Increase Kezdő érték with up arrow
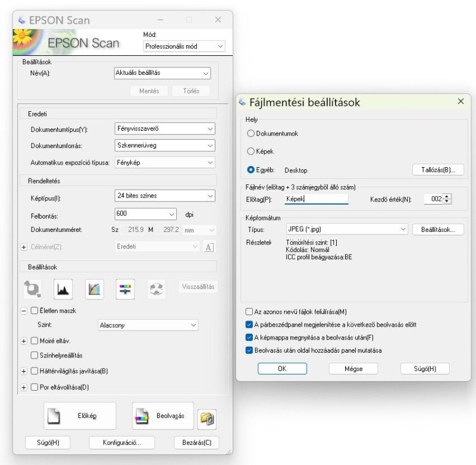This screenshot has height=465, width=476. (447, 196)
